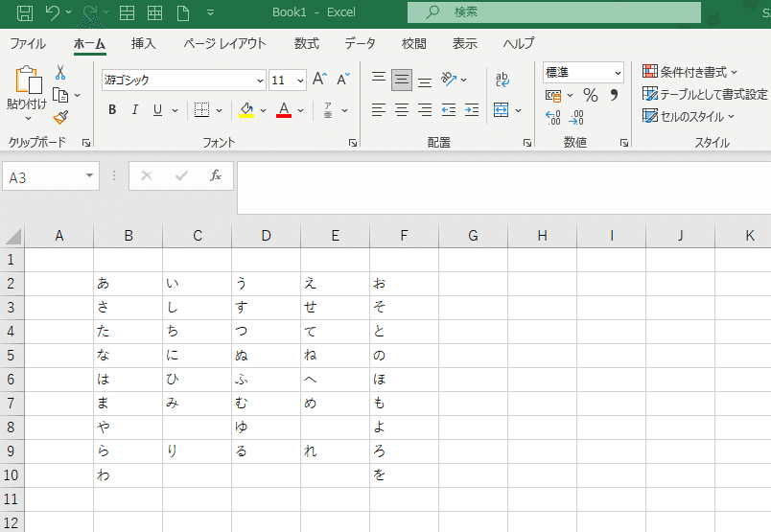Click the Cut scissors icon
Image resolution: width=771 pixels, height=532 pixels.
point(60,72)
